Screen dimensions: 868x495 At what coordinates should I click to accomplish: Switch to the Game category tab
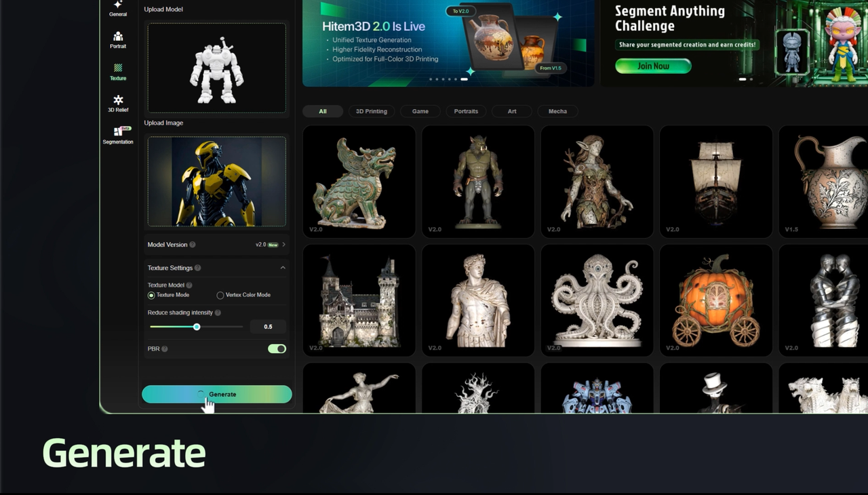coord(420,111)
